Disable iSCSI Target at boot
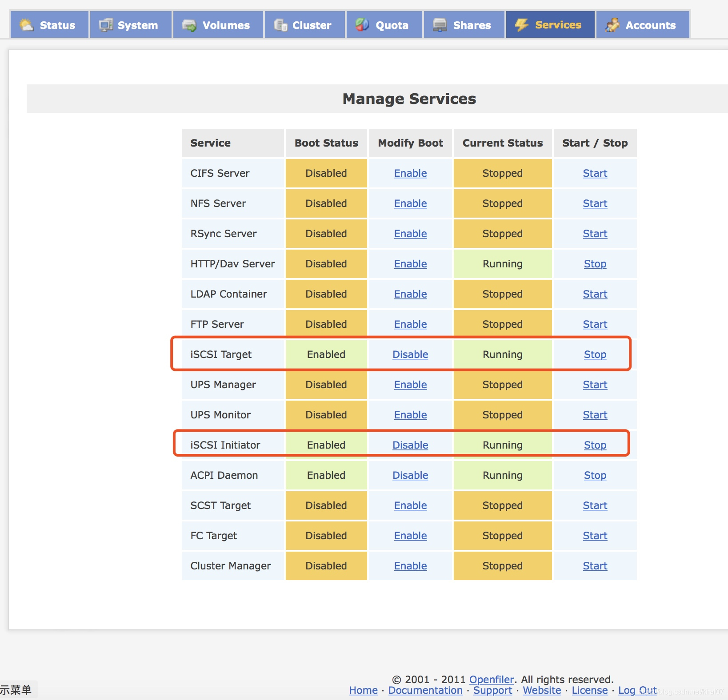 point(410,354)
